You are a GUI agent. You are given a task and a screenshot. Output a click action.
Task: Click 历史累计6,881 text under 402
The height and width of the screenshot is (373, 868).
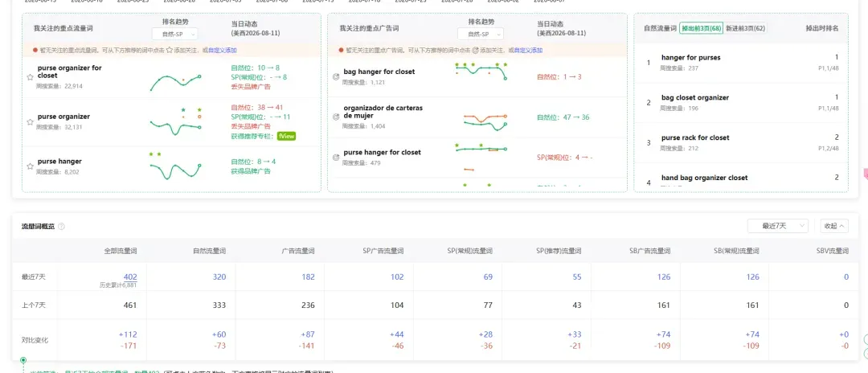118,285
